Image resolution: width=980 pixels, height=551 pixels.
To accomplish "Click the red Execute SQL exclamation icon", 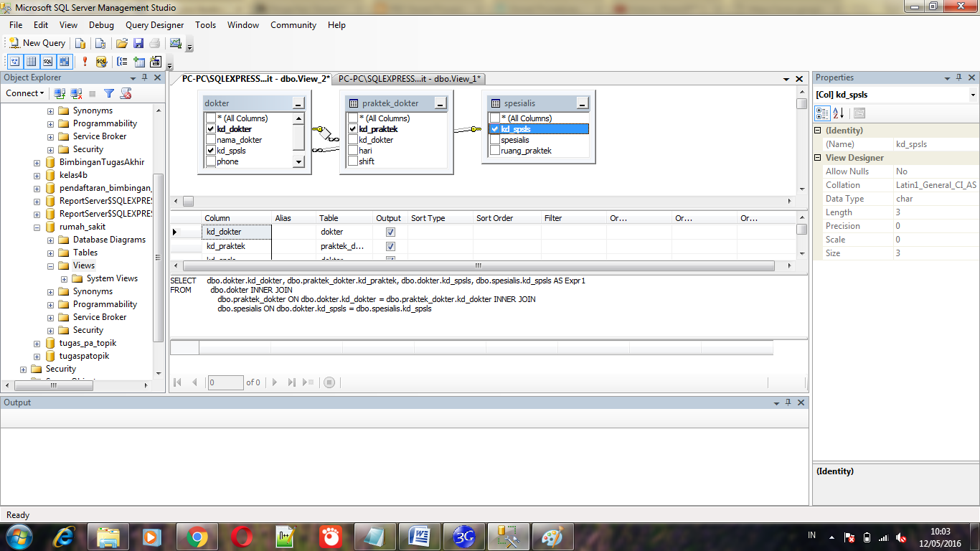I will pyautogui.click(x=85, y=62).
